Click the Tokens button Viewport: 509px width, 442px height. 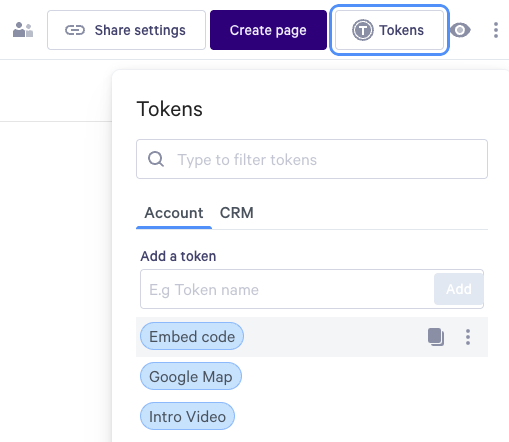[389, 30]
